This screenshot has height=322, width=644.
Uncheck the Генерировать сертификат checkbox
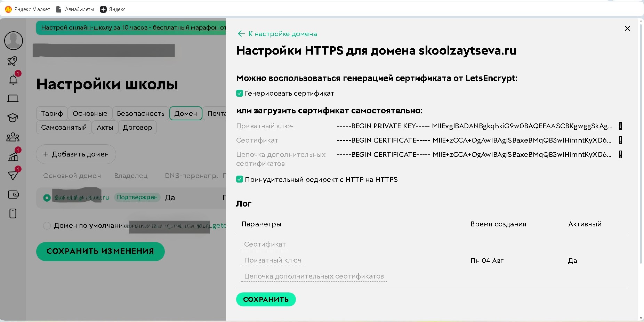[x=240, y=93]
